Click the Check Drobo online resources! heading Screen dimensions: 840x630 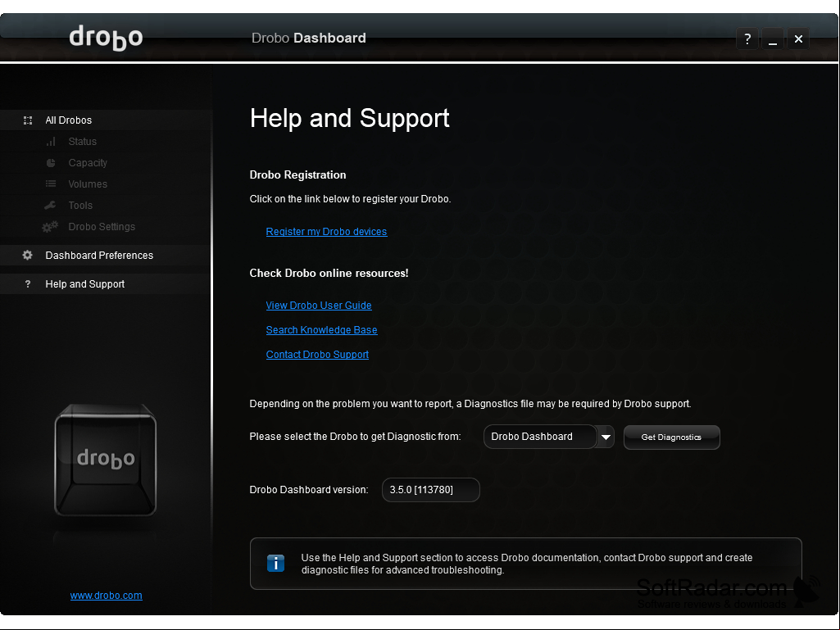[329, 273]
